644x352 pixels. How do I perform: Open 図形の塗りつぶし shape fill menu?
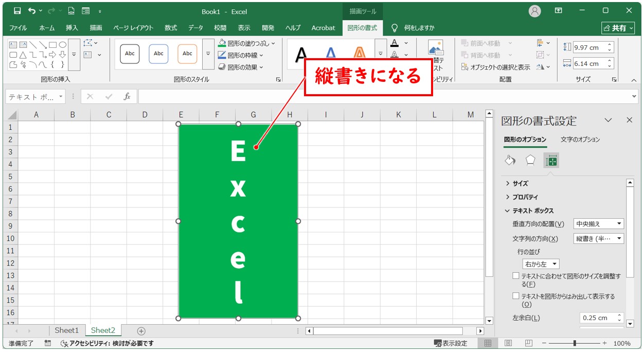(x=246, y=43)
